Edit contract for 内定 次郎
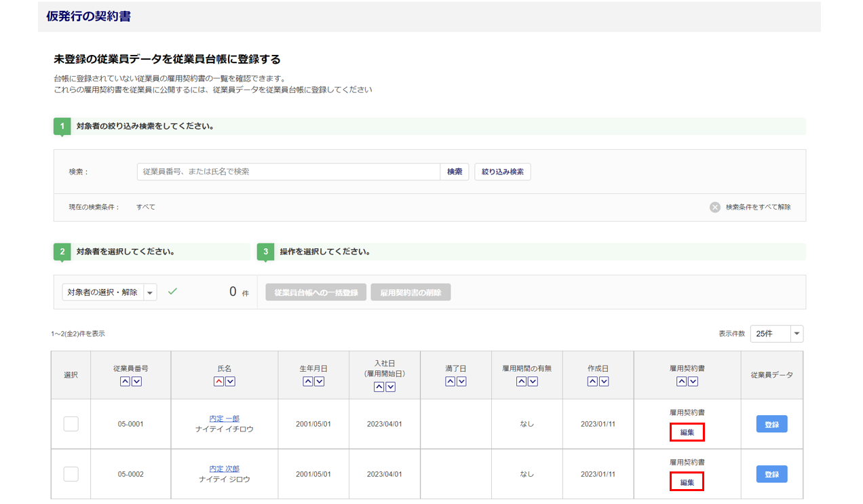The height and width of the screenshot is (504, 863). coord(687,482)
